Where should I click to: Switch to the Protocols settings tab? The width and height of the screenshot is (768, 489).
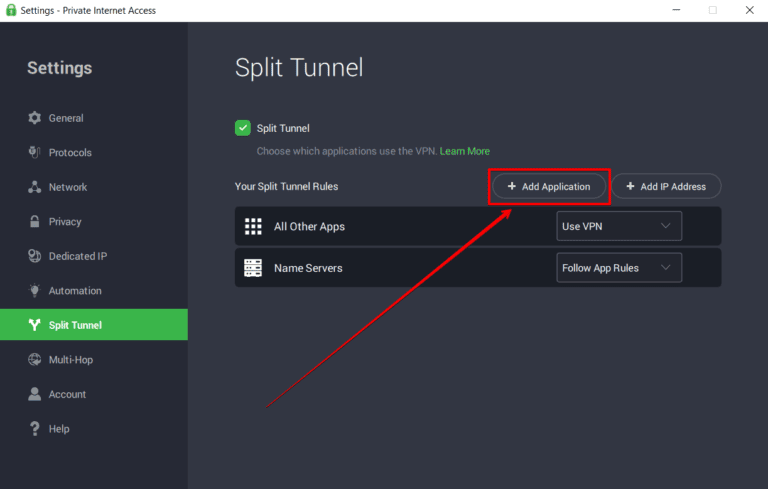point(70,153)
